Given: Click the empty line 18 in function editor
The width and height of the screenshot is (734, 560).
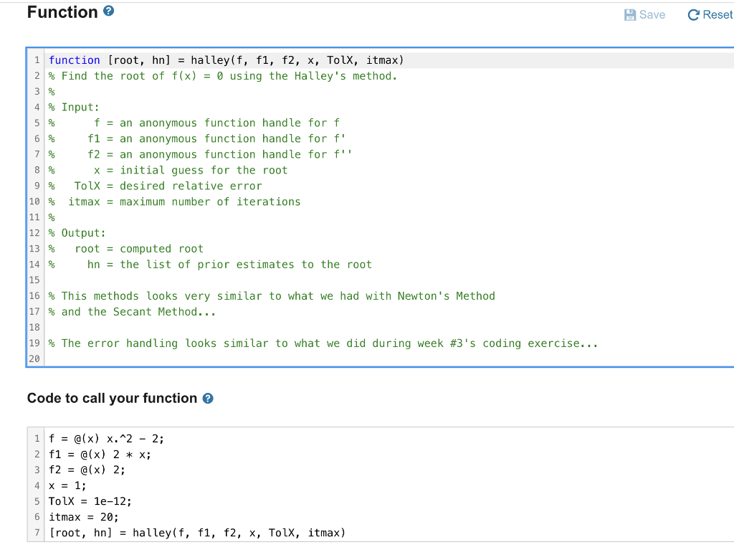Looking at the screenshot, I should click(x=143, y=327).
